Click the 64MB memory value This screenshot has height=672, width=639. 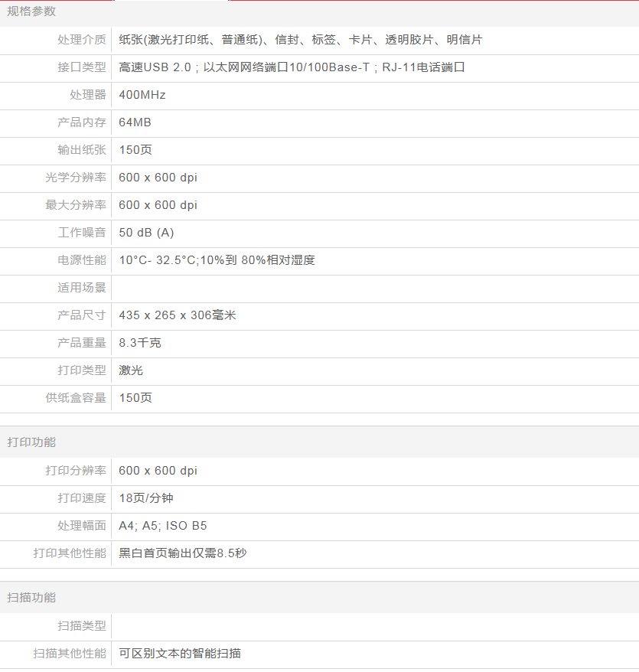tap(135, 122)
